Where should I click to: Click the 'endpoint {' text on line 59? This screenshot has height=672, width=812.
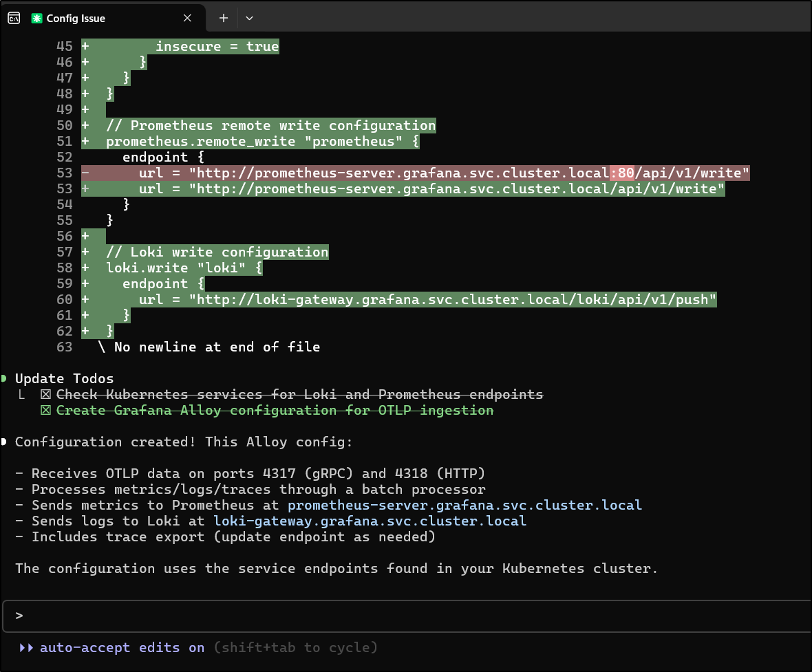coord(163,283)
